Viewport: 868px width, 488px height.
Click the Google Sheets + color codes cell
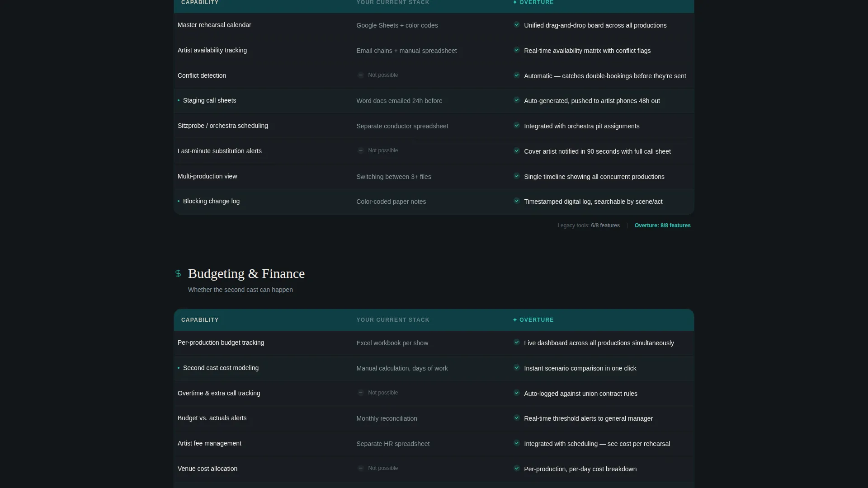397,25
